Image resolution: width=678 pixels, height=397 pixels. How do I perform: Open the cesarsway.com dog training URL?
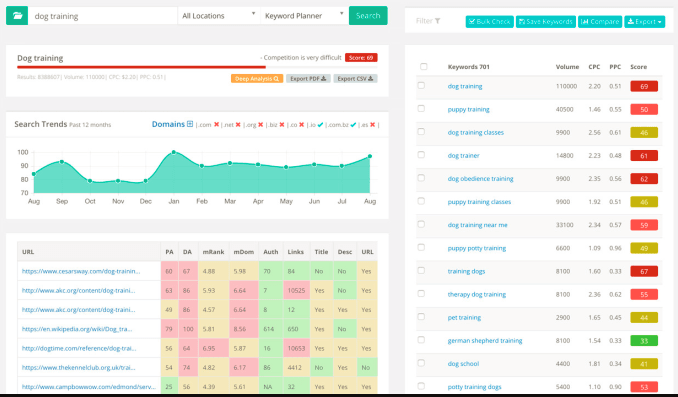(x=81, y=271)
